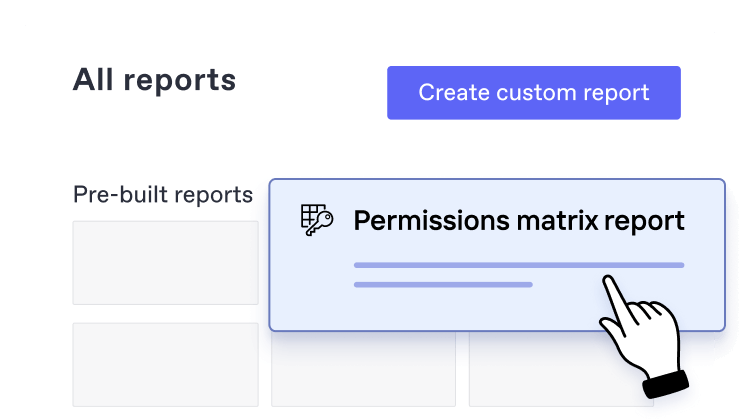This screenshot has height=420, width=747.
Task: Click the Permissions matrix report title
Action: click(519, 221)
